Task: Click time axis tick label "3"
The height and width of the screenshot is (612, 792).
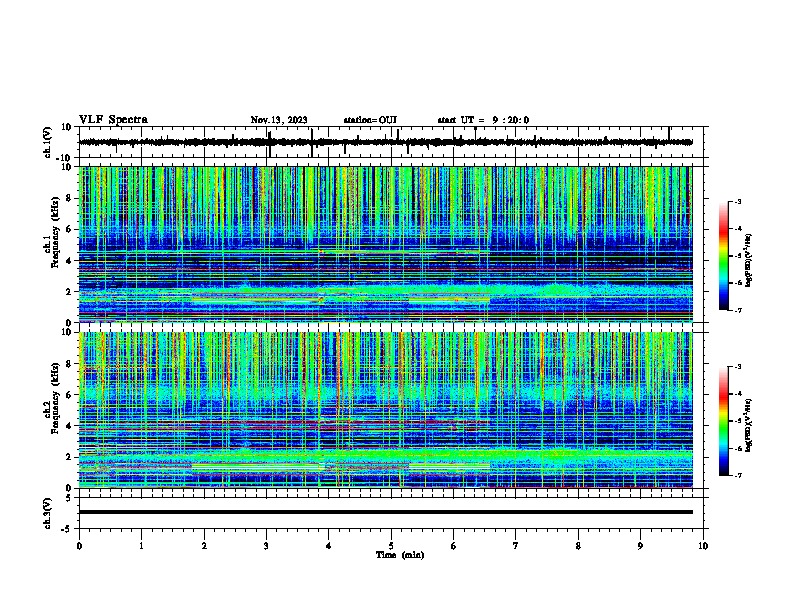Action: 266,546
